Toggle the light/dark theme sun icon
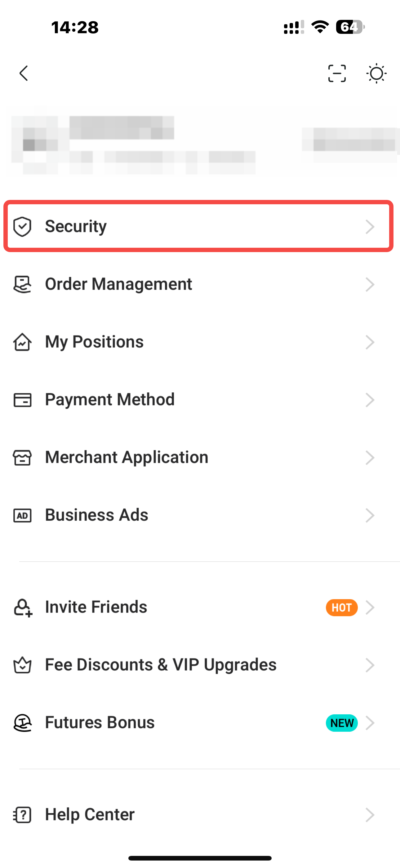Viewport: 400px width, 868px height. [376, 73]
